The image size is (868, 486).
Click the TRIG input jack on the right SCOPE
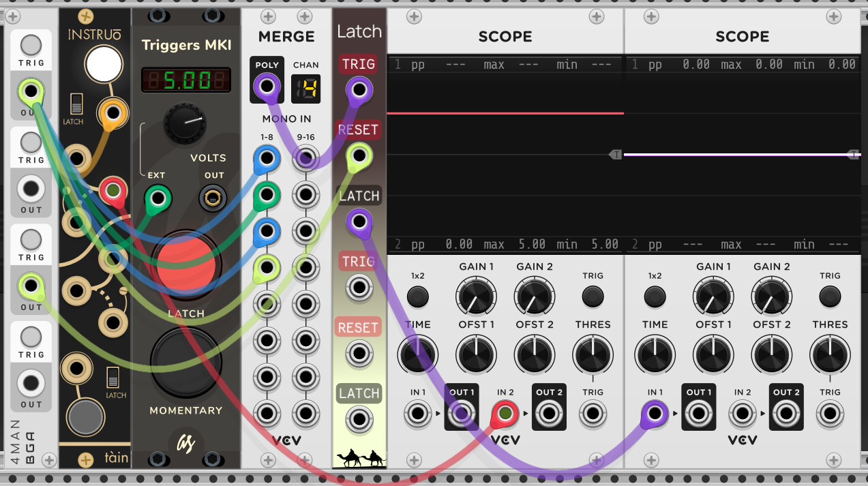[830, 413]
